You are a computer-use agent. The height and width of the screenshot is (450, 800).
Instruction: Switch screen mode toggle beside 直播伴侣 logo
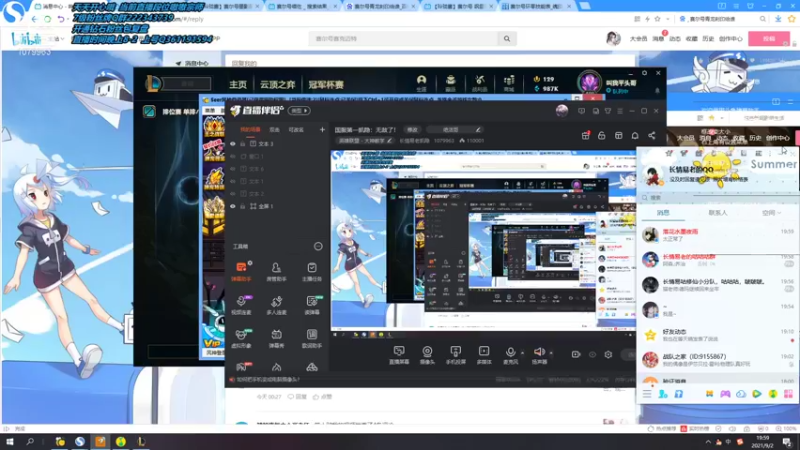click(x=299, y=111)
